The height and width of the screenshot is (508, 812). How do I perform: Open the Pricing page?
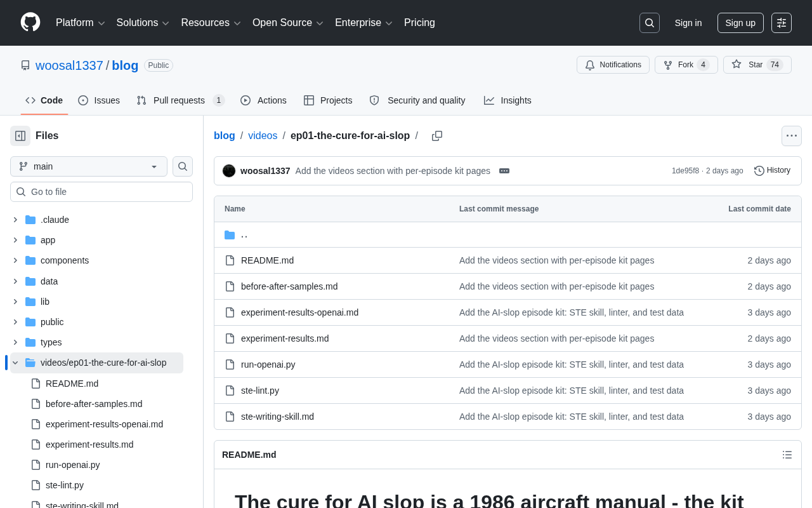click(x=419, y=23)
